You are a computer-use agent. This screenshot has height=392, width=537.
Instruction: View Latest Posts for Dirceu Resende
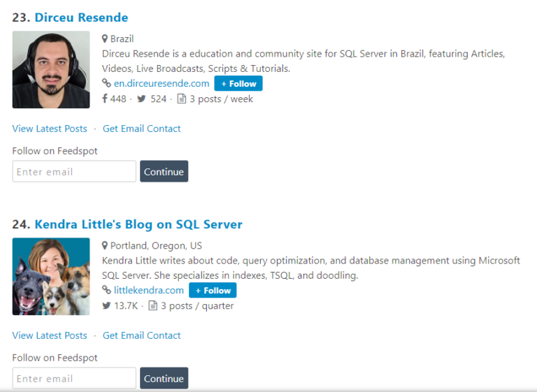[50, 129]
